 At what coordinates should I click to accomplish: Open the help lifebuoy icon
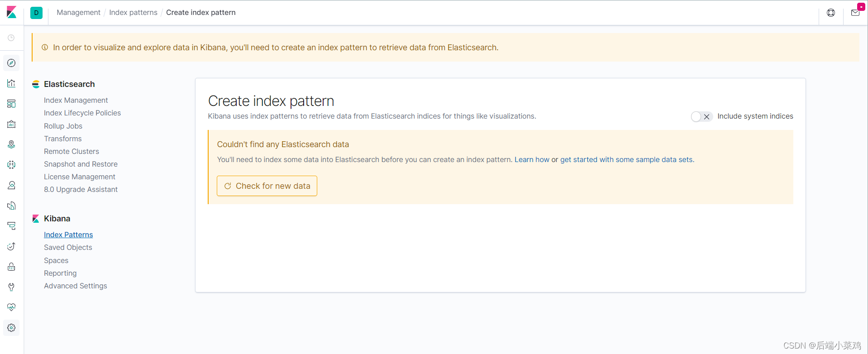(x=831, y=13)
